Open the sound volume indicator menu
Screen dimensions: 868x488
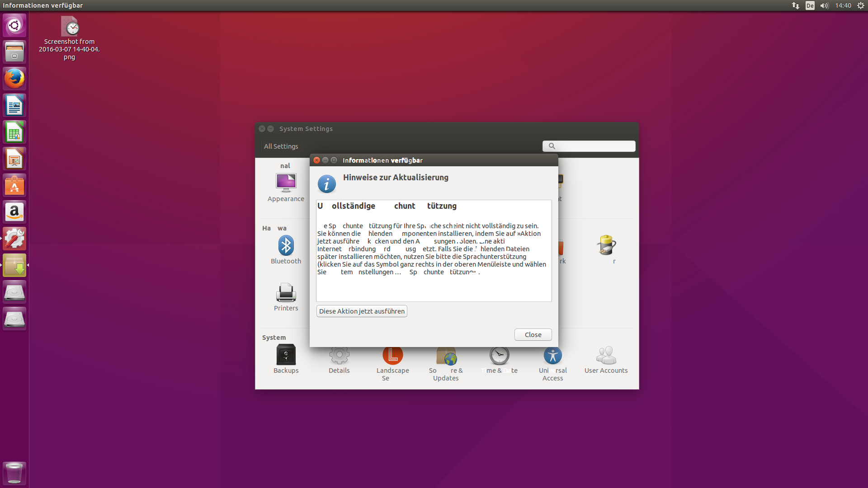click(x=824, y=5)
